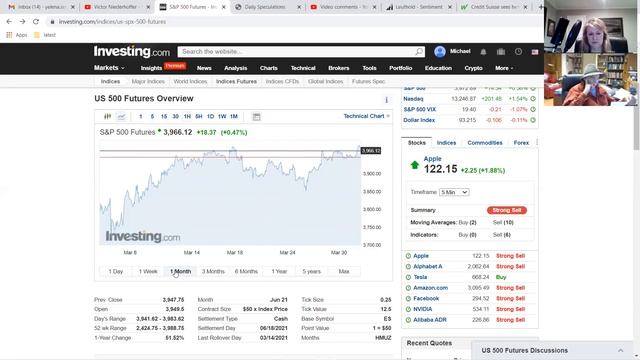This screenshot has width=640, height=360.
Task: Click the 3,966.12 price marker on chart
Action: click(x=371, y=151)
